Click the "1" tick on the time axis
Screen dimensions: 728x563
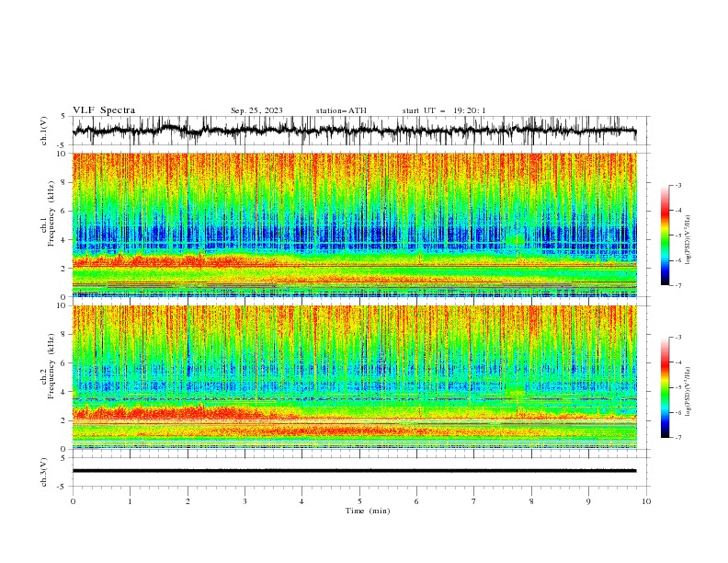(x=130, y=501)
